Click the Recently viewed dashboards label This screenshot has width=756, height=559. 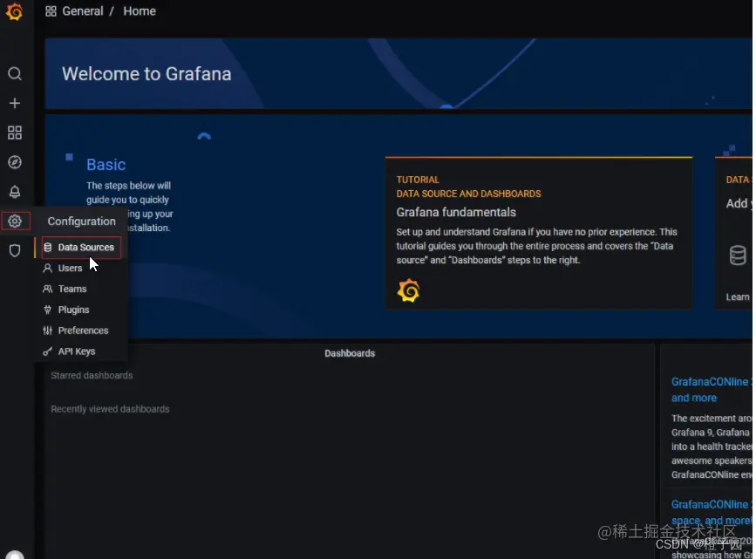[x=110, y=409]
